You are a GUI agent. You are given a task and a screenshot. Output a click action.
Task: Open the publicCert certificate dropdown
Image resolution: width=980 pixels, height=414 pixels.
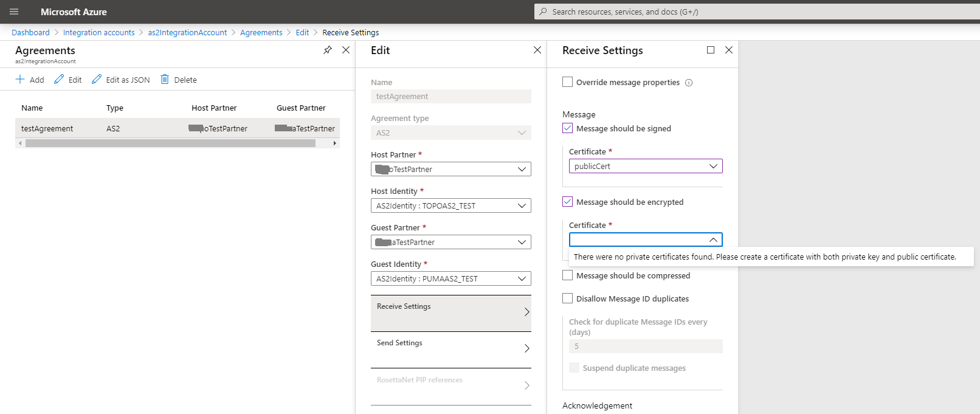pos(646,166)
